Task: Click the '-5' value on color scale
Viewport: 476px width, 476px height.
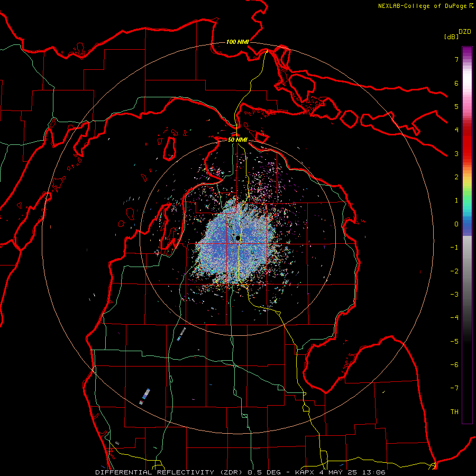Action: [x=454, y=341]
